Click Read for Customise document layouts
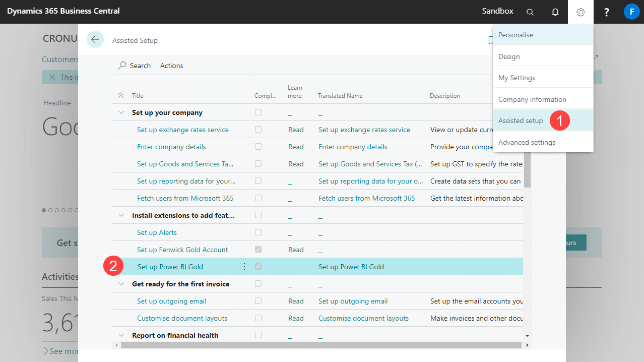This screenshot has height=362, width=644. 296,318
